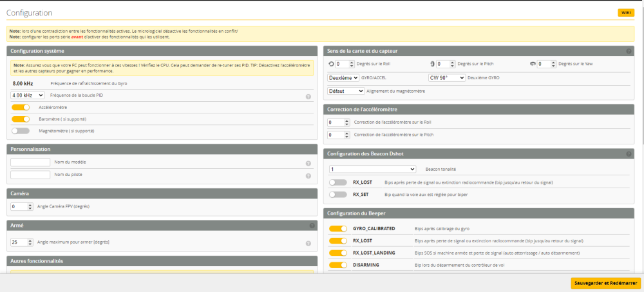The height and width of the screenshot is (292, 644).
Task: Open the WIKI link button
Action: point(625,13)
